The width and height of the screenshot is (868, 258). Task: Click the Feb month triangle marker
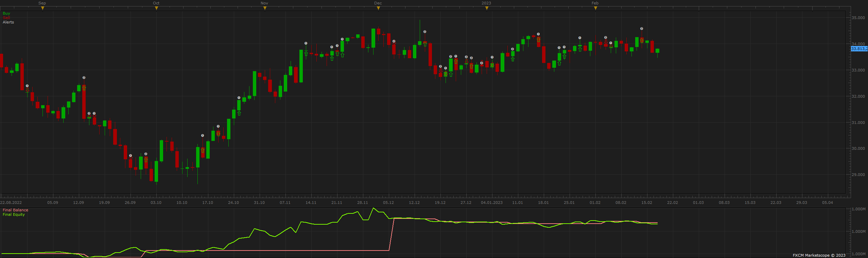pos(595,8)
